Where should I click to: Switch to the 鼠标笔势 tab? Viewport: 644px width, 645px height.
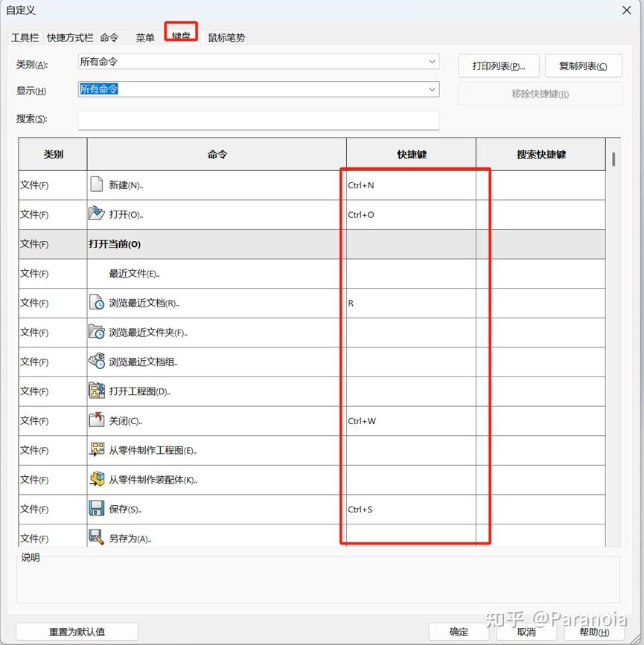pyautogui.click(x=227, y=37)
